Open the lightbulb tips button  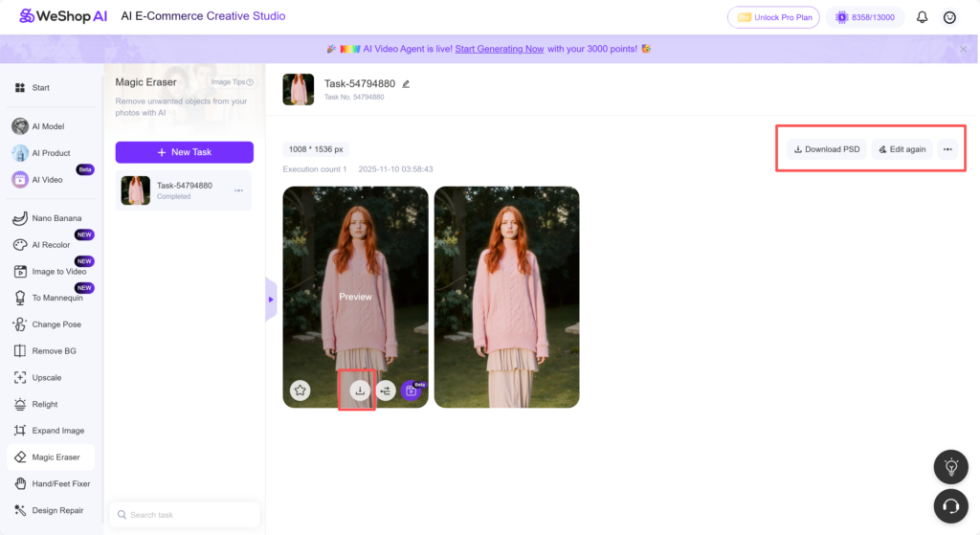point(950,467)
